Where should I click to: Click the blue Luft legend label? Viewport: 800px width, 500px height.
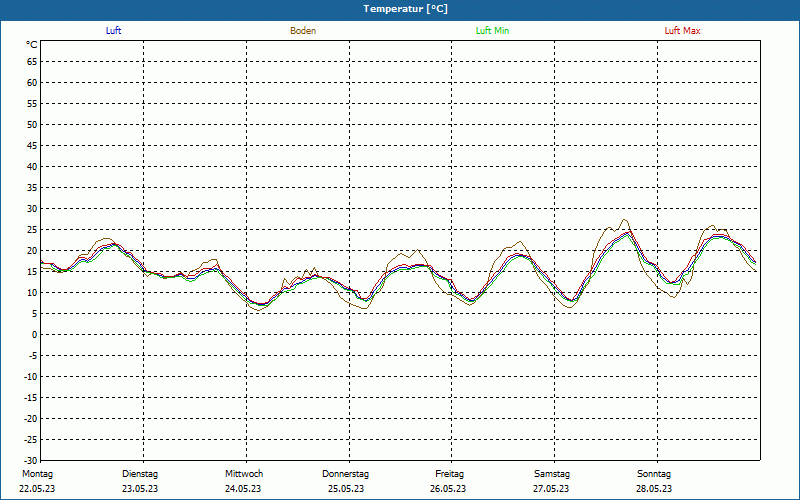(x=113, y=31)
